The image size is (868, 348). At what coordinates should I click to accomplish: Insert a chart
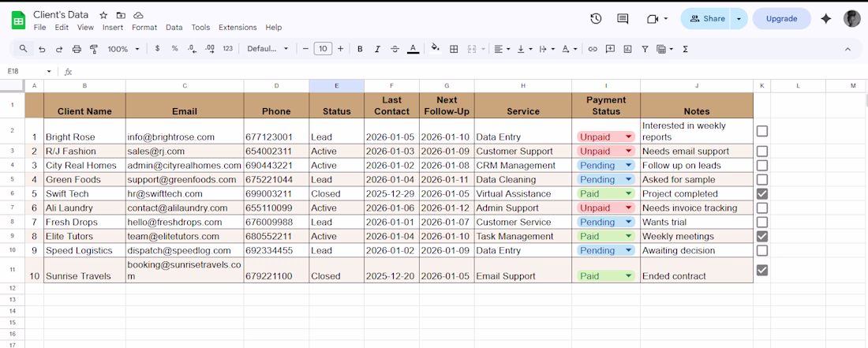pos(627,49)
